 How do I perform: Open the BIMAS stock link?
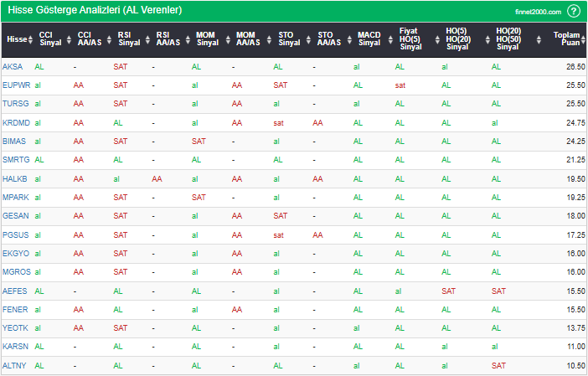click(x=14, y=142)
